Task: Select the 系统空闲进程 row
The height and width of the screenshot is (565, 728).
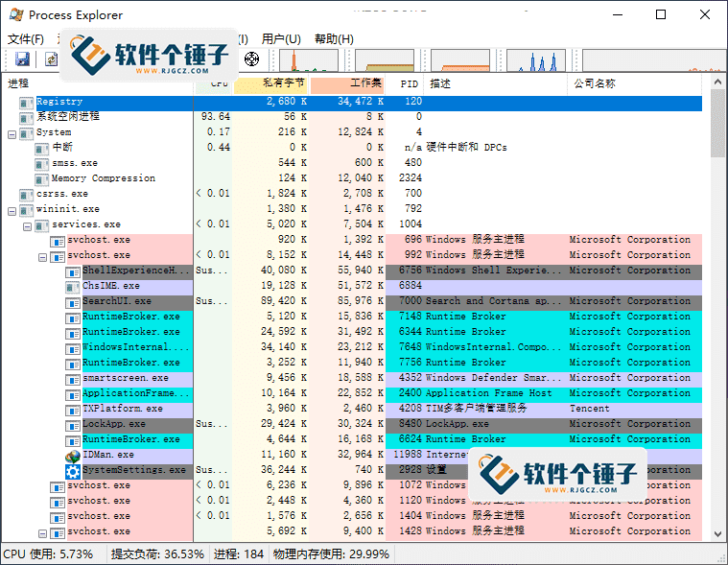Action: pos(352,117)
